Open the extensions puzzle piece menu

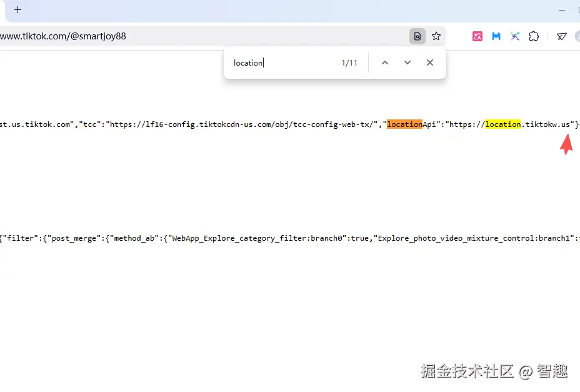click(534, 36)
